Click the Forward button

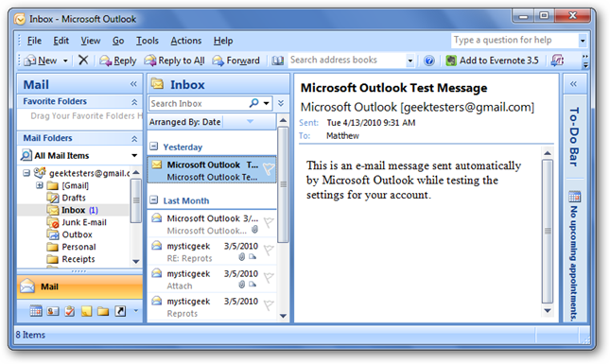point(236,61)
